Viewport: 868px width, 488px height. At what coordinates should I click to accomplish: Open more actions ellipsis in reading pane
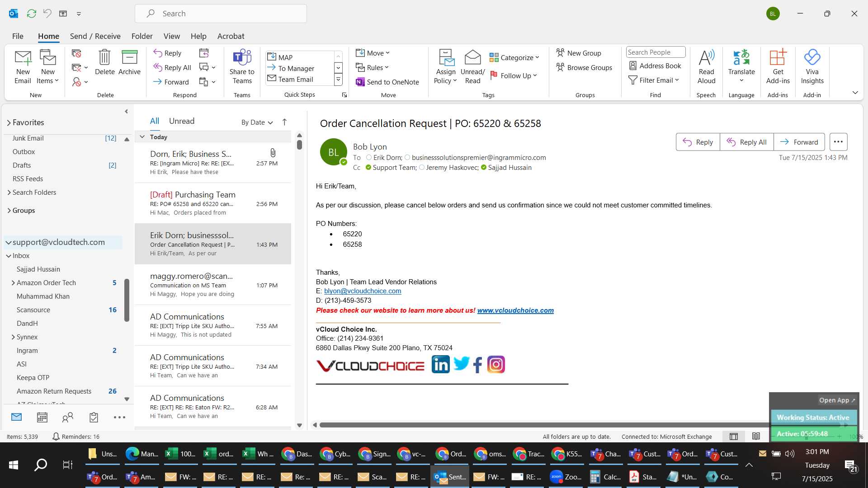point(838,142)
